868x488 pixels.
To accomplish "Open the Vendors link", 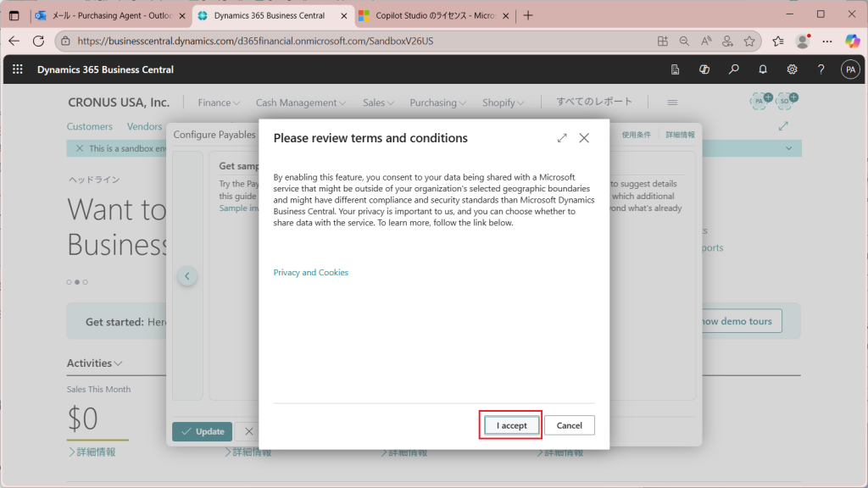I will 144,126.
